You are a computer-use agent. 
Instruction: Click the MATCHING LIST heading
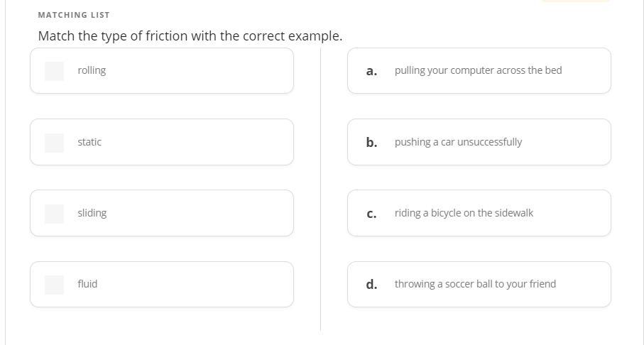(x=74, y=15)
